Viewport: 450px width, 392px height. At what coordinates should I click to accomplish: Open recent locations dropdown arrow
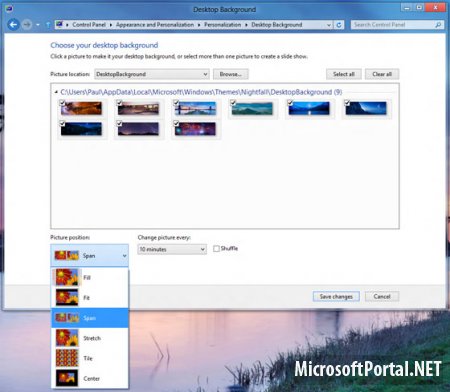tap(38, 25)
